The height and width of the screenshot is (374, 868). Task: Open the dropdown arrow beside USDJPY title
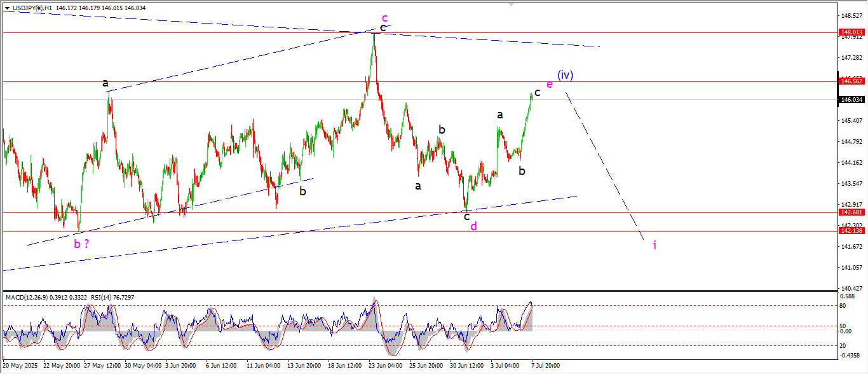point(7,8)
